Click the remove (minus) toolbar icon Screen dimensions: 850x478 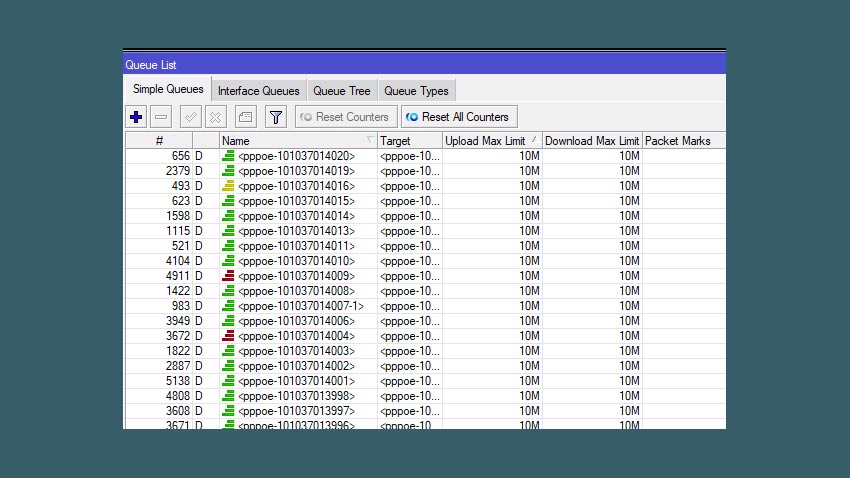click(x=161, y=117)
